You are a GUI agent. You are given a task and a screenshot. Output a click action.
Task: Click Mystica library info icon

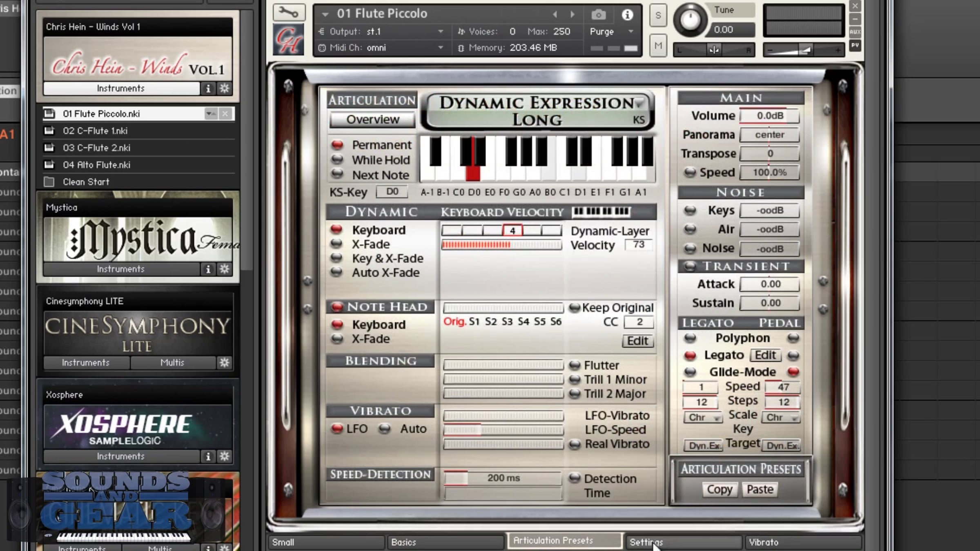[x=208, y=269]
